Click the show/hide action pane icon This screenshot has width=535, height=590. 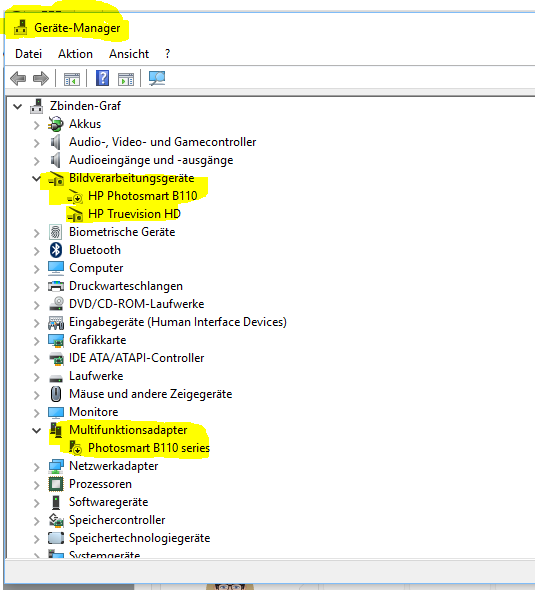click(x=126, y=79)
